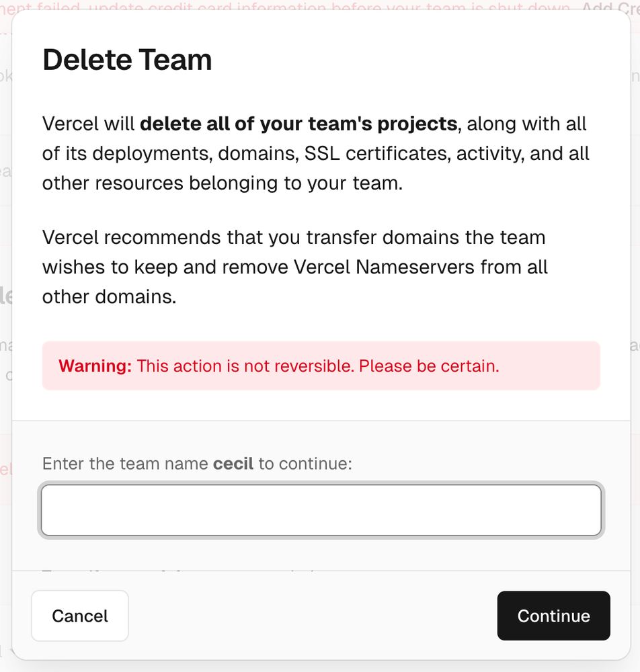Dismiss the Delete Team dialog with Cancel
Viewport: 640px width, 672px height.
click(x=79, y=616)
